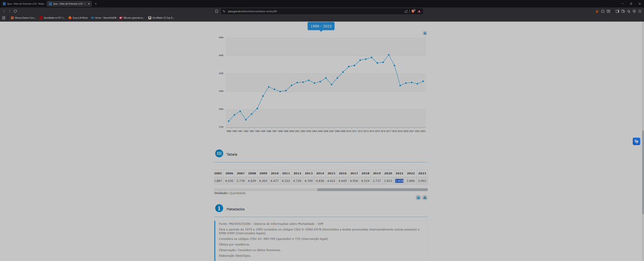Open 'Xenoblade no PC?' bookmark
Viewport: 644px width, 261px height.
(52, 18)
